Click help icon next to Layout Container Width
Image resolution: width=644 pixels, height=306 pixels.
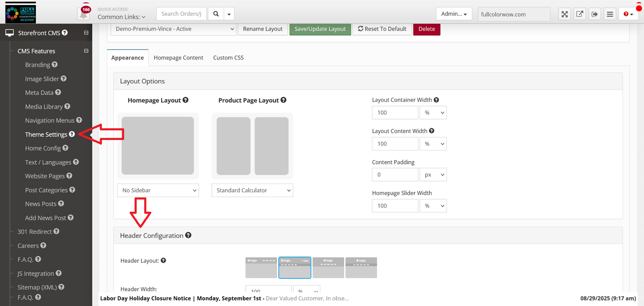click(x=436, y=100)
